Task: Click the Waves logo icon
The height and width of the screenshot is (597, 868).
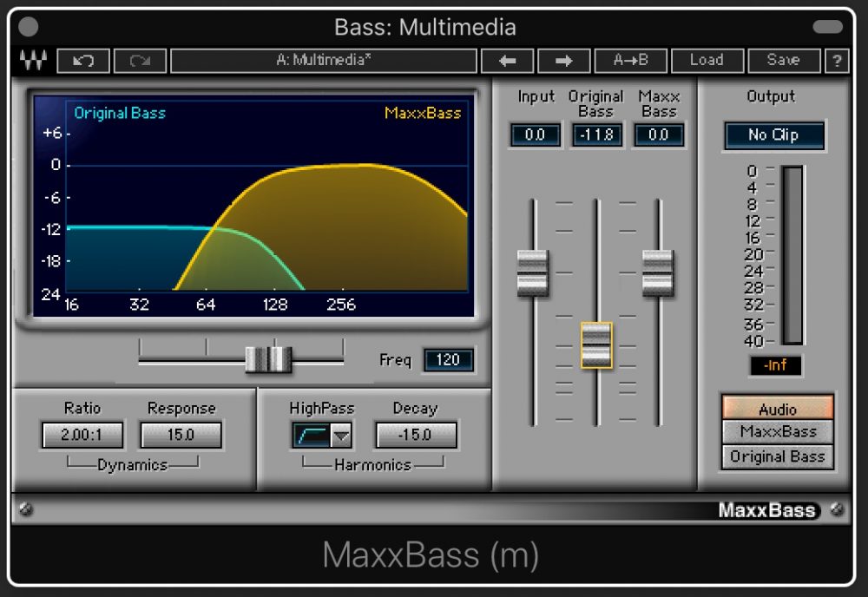Action: tap(34, 62)
